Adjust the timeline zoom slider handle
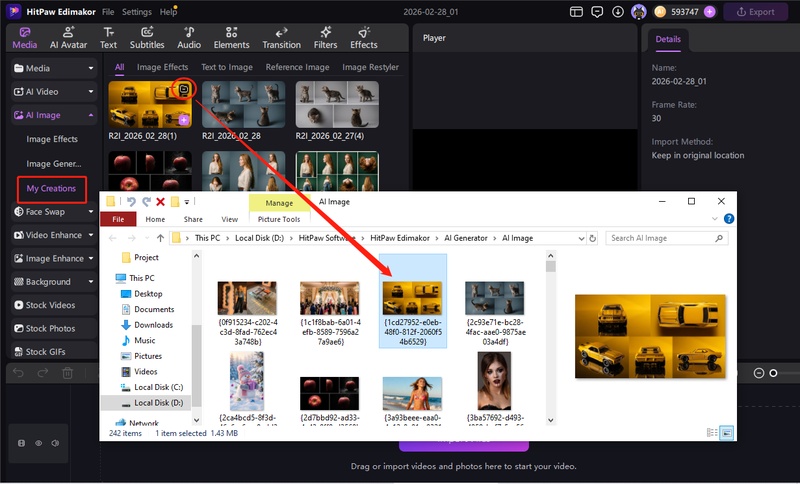 (x=773, y=373)
